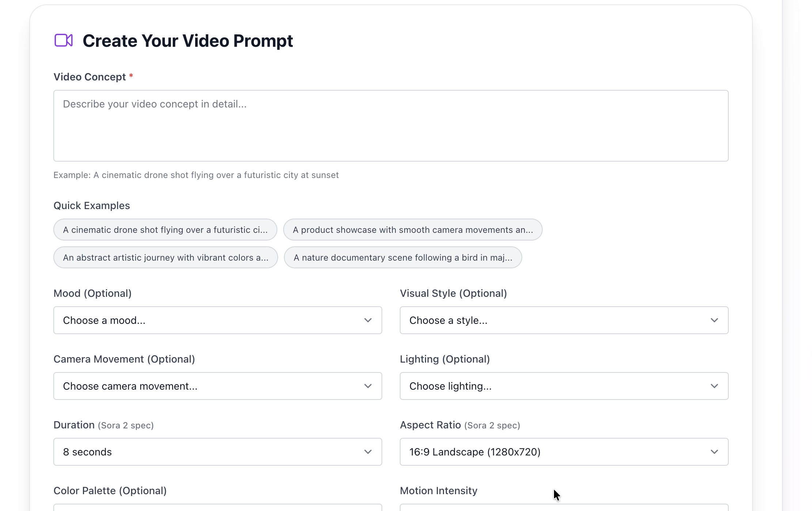Select the abstract artistic journey example chip
Screen dimensions: 812x511
click(x=165, y=257)
